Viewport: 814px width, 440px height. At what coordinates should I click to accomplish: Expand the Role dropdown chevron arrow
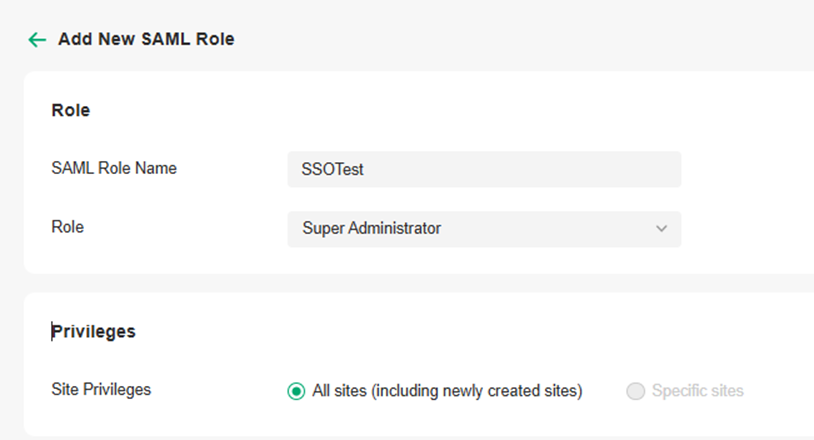click(x=661, y=229)
